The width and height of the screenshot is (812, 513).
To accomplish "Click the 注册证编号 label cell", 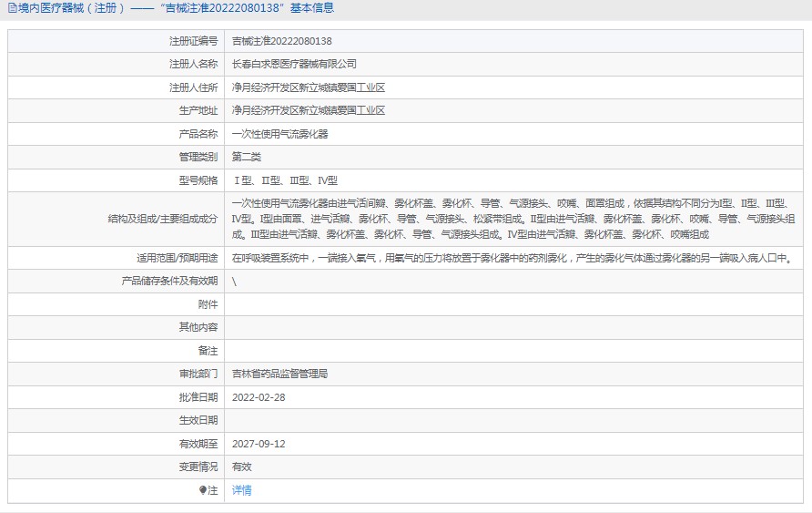I will (x=193, y=41).
